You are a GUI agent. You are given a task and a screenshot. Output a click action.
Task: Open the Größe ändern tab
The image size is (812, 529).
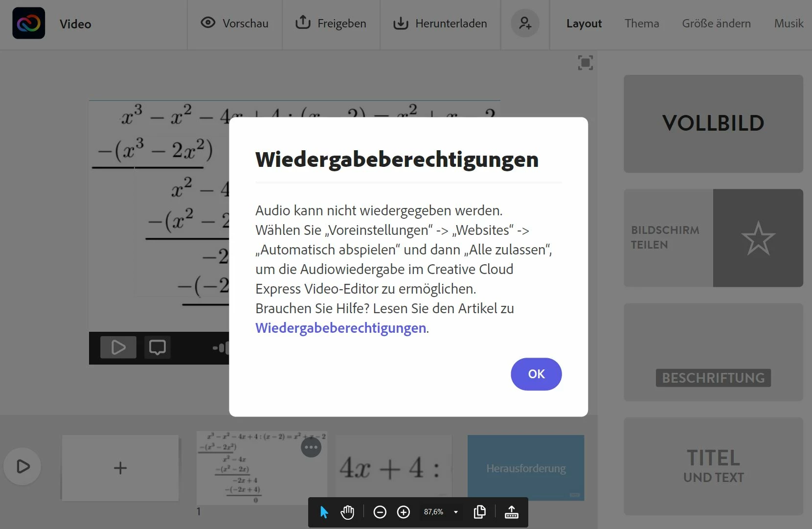point(716,23)
